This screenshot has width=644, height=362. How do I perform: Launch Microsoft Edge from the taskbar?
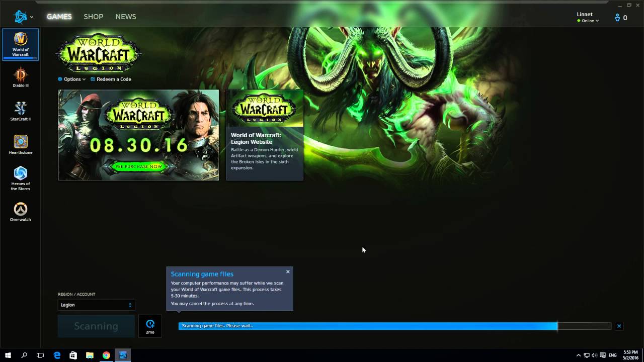[x=57, y=355]
